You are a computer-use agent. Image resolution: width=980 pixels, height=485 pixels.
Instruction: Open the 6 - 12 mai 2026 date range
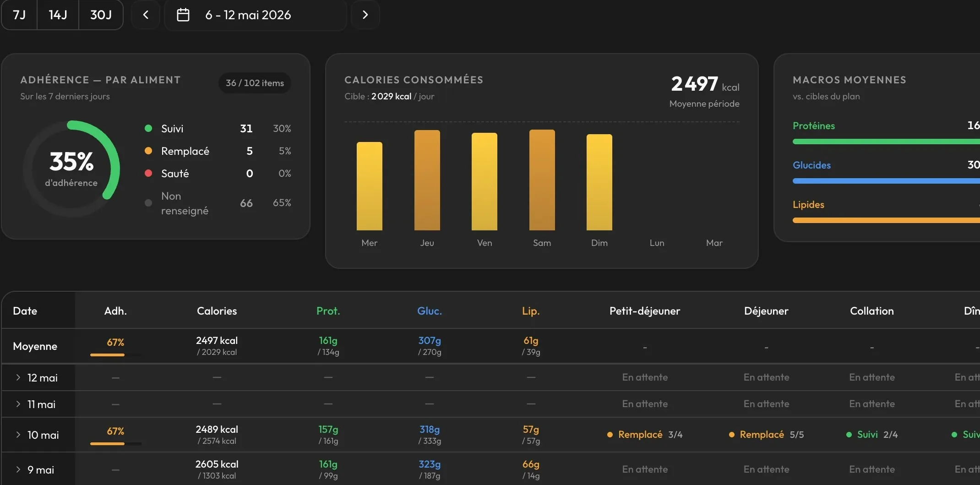255,15
